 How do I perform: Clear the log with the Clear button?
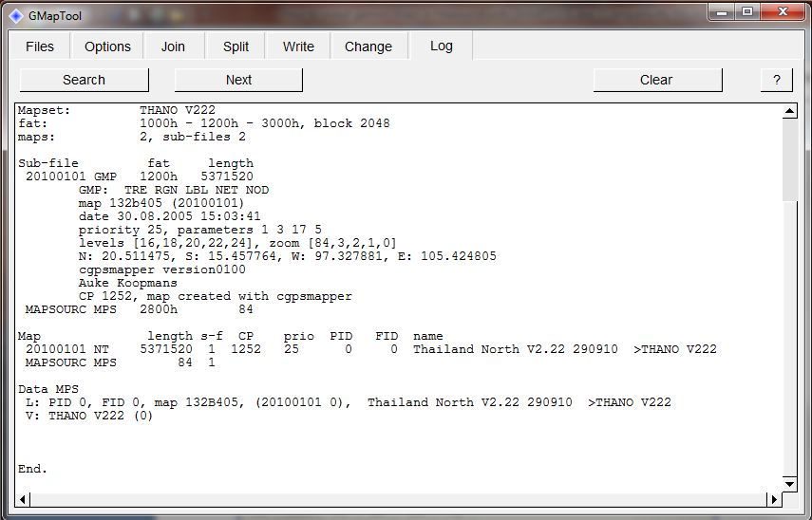click(656, 80)
